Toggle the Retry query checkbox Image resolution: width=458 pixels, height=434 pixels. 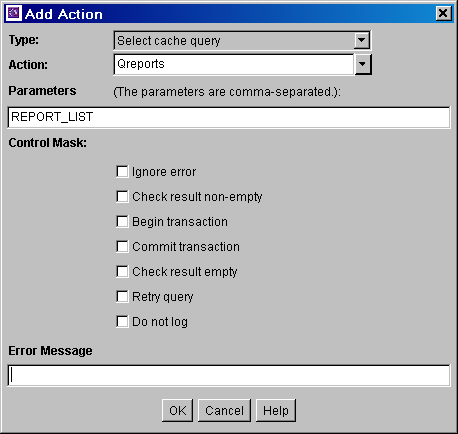pos(122,297)
